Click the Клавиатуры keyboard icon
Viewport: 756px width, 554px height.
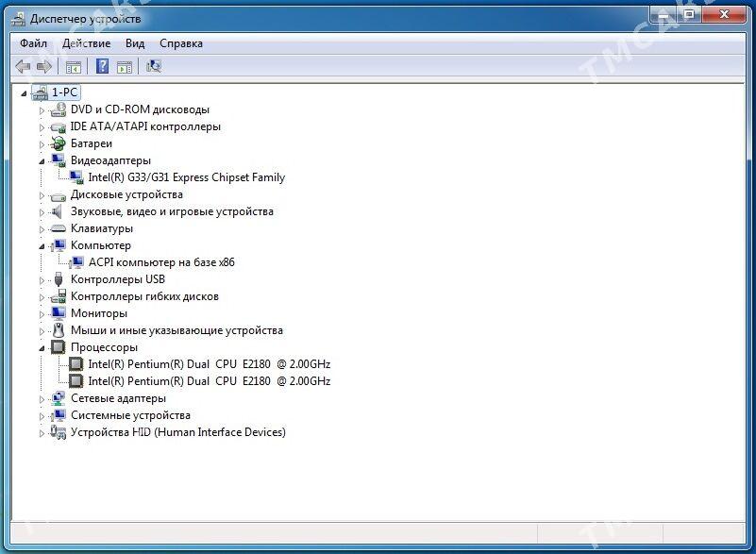[x=59, y=228]
